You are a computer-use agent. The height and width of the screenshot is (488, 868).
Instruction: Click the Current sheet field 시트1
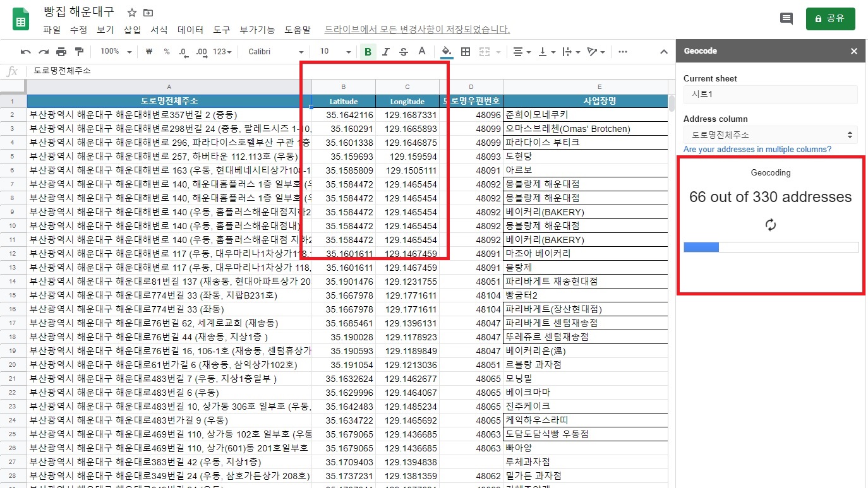770,94
